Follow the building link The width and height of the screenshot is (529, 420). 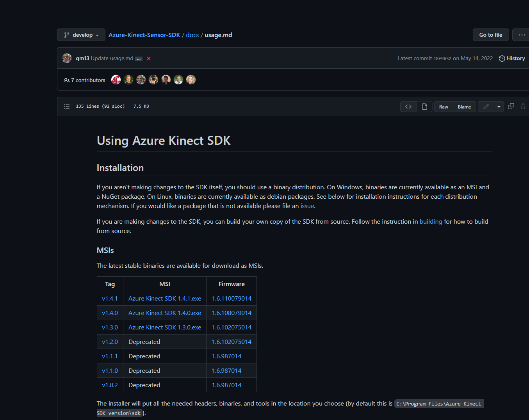pos(431,221)
